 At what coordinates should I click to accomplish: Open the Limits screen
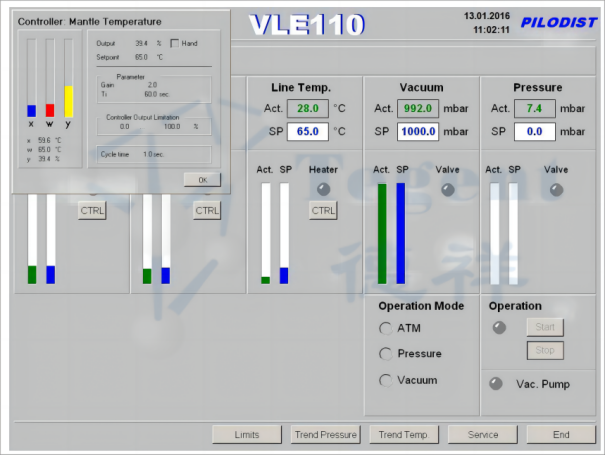[x=246, y=435]
